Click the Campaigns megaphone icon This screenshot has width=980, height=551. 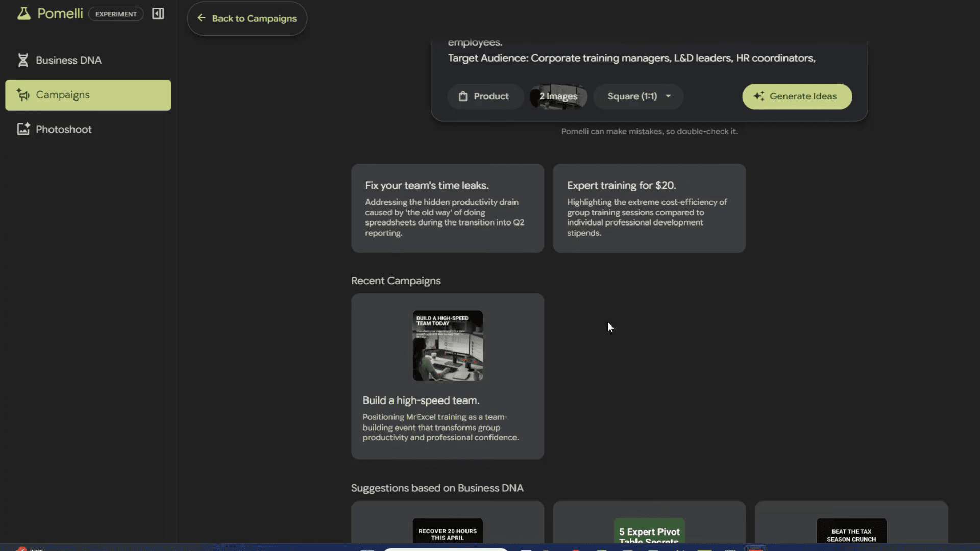tap(23, 95)
